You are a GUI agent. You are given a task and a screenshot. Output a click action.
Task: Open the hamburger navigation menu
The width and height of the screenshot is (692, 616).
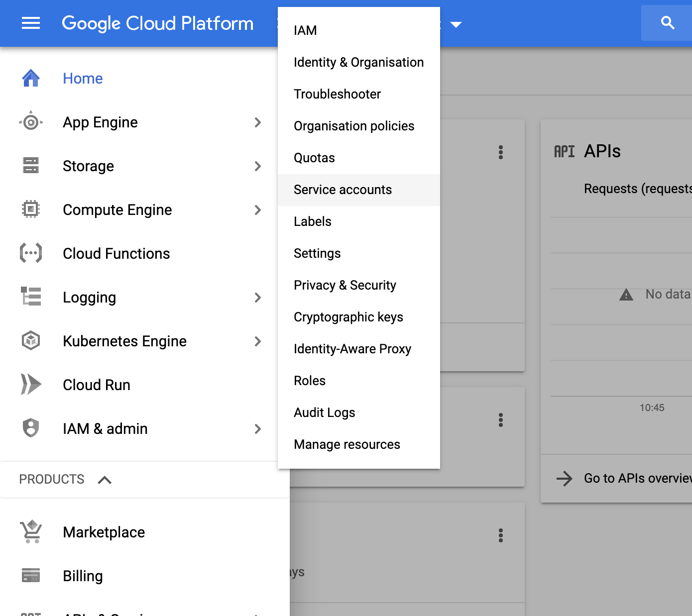coord(31,23)
